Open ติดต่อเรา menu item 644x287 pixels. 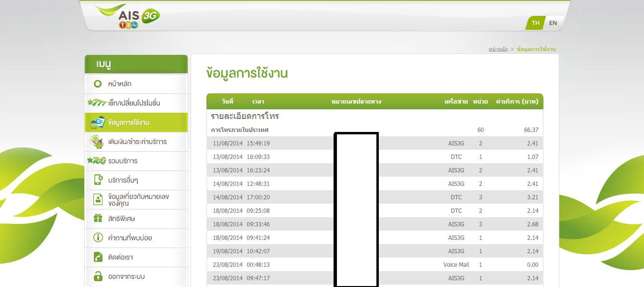[136, 257]
